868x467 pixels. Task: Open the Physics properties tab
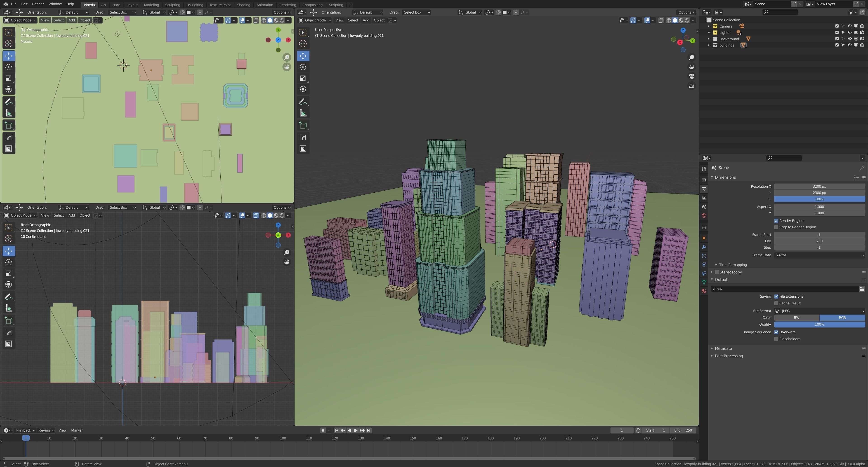click(x=704, y=265)
